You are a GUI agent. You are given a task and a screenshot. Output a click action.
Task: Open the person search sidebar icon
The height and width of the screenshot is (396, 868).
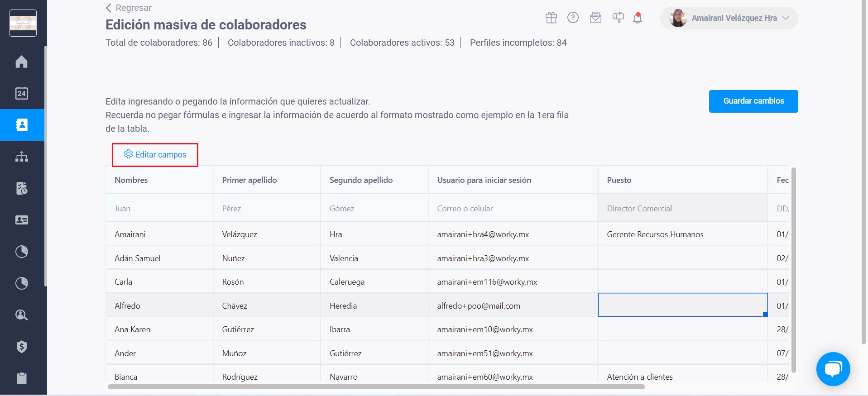click(21, 315)
